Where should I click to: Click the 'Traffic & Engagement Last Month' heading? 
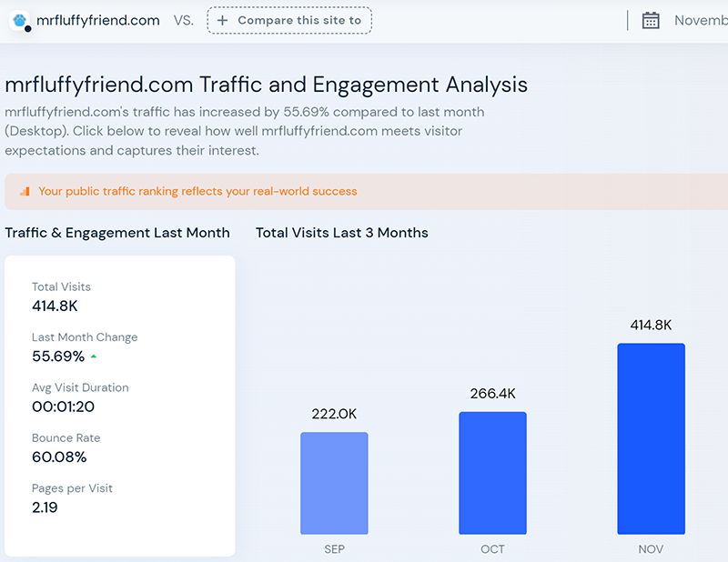117,233
